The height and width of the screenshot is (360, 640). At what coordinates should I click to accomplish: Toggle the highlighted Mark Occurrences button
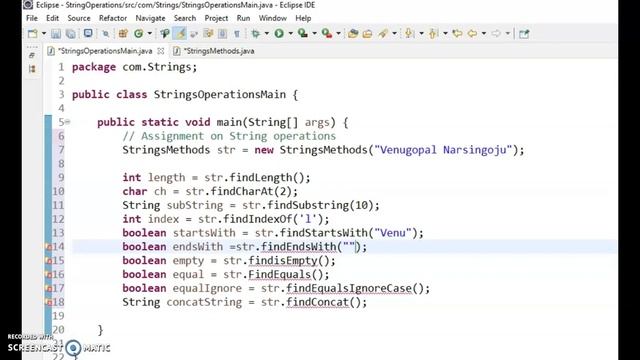[x=180, y=33]
